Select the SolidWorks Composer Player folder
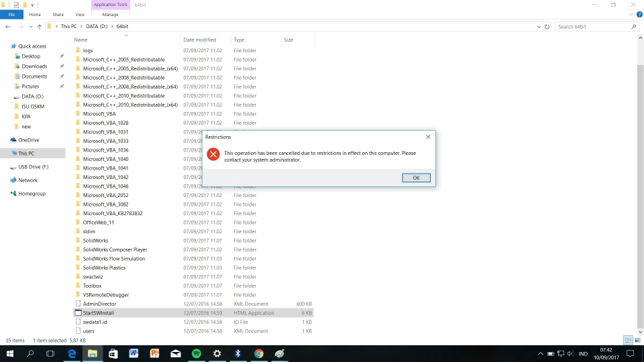Image resolution: width=644 pixels, height=362 pixels. click(115, 249)
